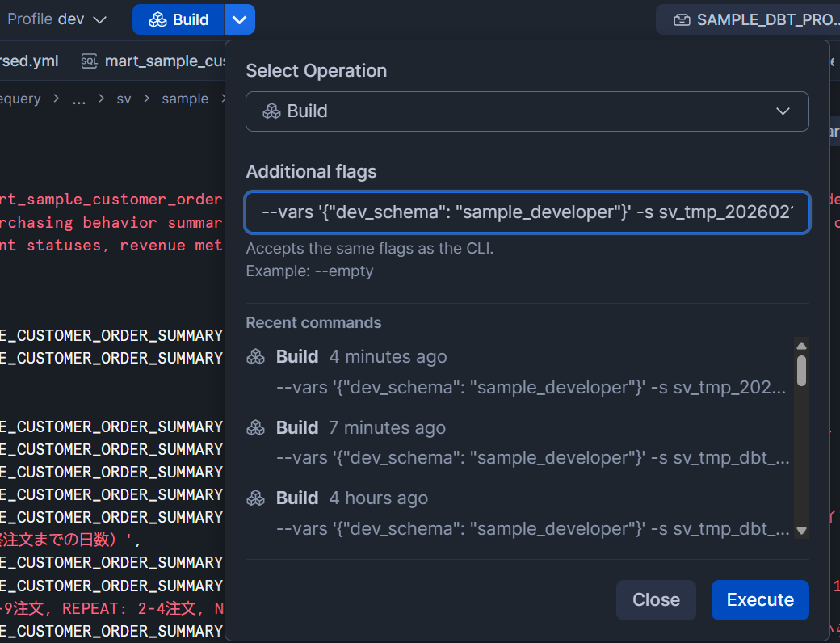The image size is (840, 643).
Task: Click cube icon of the 4 minutes ago build
Action: coord(256,357)
